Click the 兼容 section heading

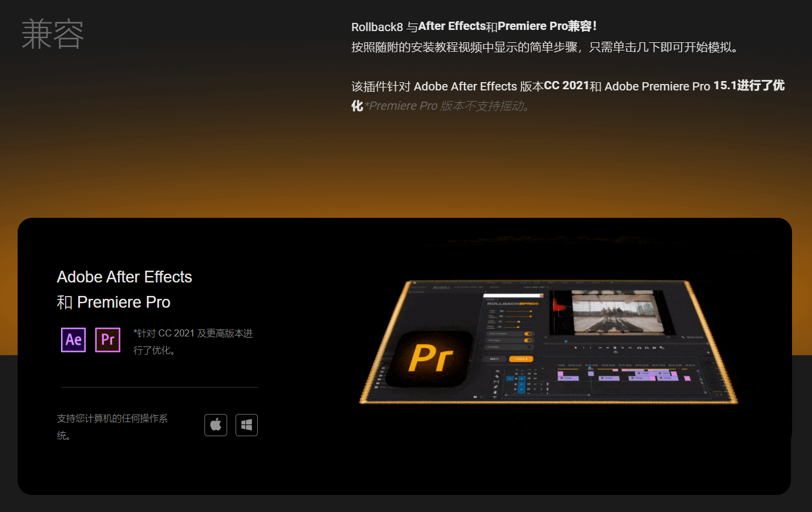53,34
